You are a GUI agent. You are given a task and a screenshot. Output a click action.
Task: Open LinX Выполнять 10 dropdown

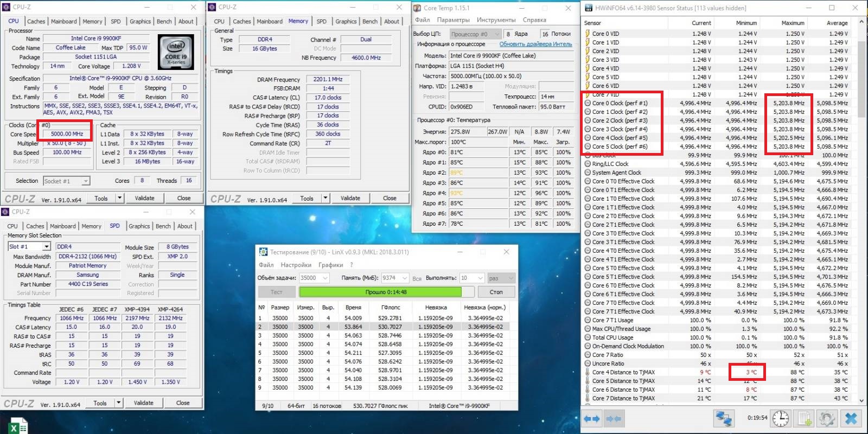(480, 278)
